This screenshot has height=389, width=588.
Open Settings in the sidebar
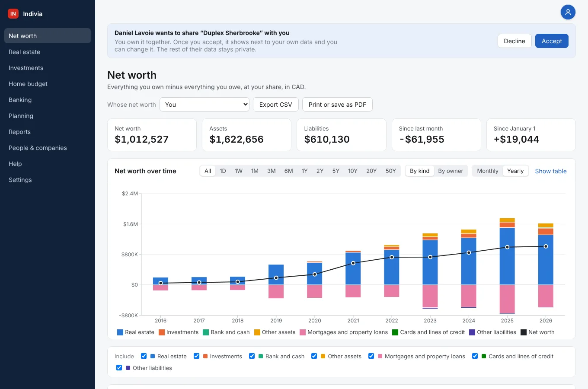[x=48, y=180]
